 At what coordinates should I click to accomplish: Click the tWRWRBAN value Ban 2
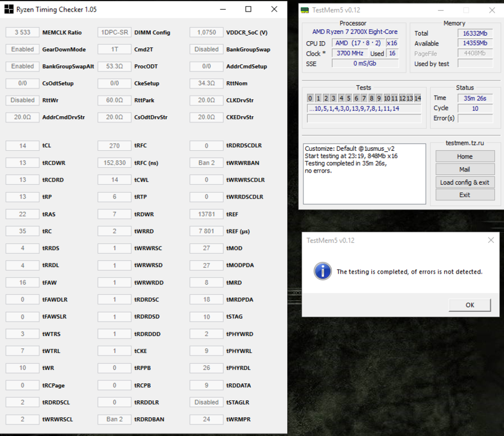(x=207, y=163)
